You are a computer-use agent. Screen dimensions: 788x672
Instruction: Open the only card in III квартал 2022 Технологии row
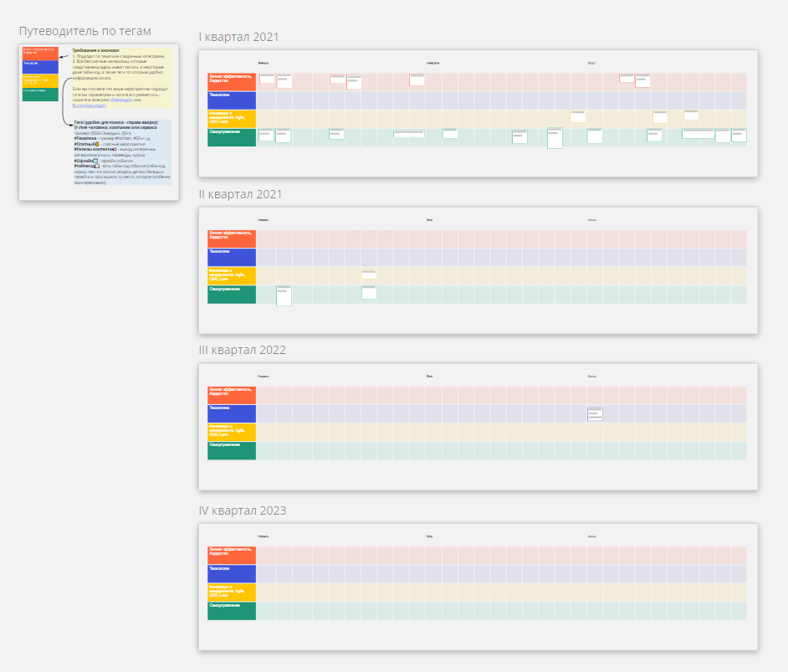(595, 414)
